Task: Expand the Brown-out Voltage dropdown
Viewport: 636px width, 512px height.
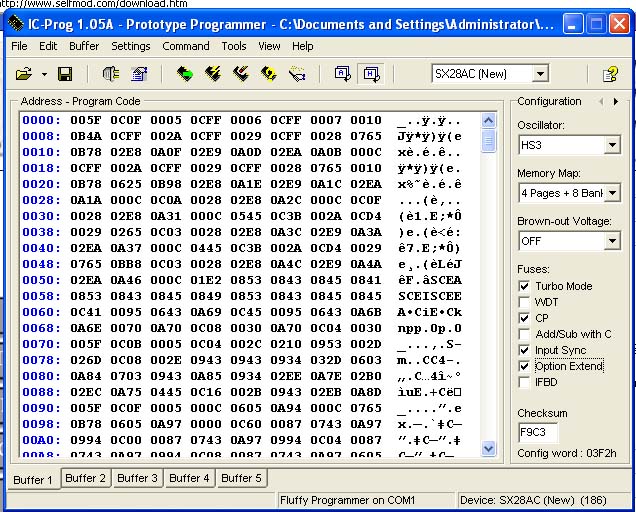Action: tap(612, 241)
